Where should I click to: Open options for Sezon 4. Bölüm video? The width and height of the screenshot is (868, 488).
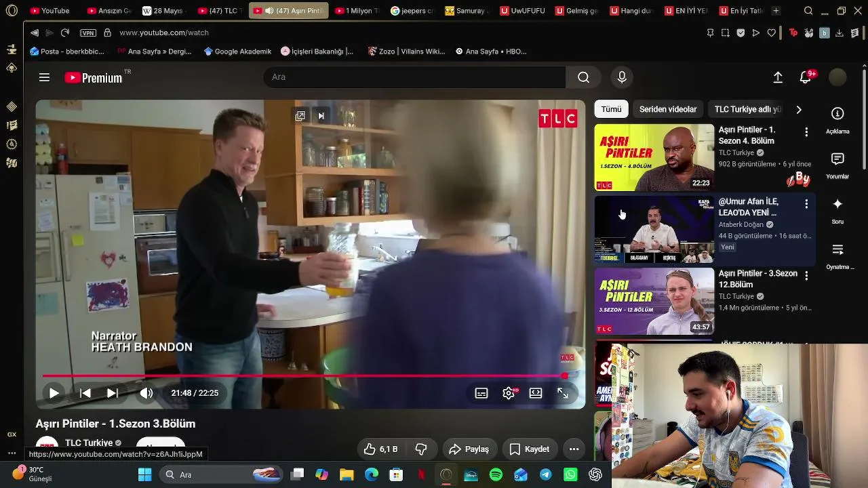click(x=806, y=132)
